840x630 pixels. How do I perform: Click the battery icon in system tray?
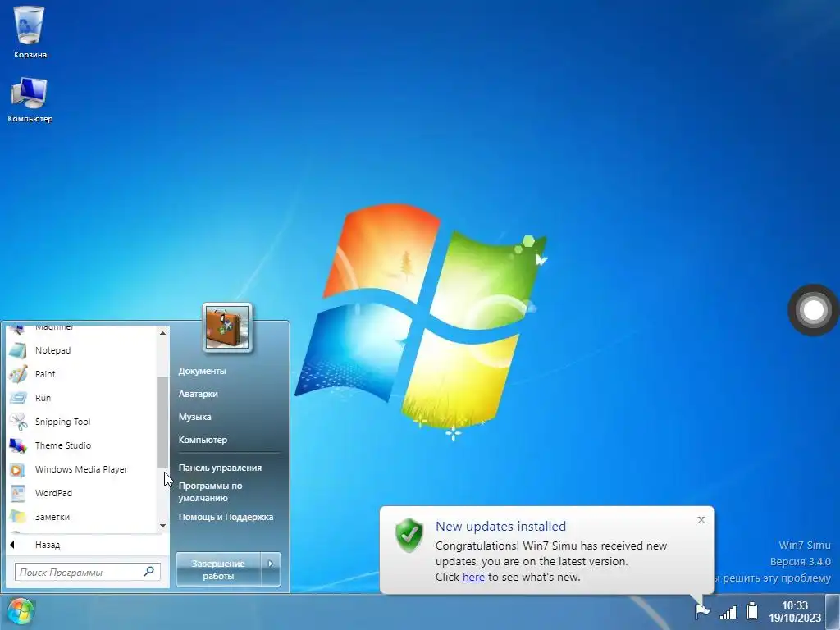[x=752, y=610]
